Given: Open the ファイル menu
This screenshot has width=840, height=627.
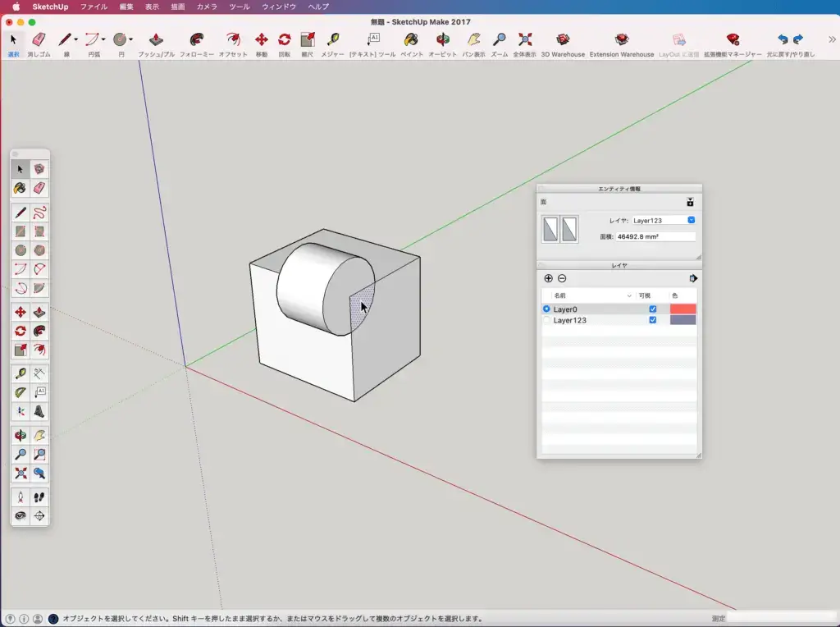Looking at the screenshot, I should [94, 7].
